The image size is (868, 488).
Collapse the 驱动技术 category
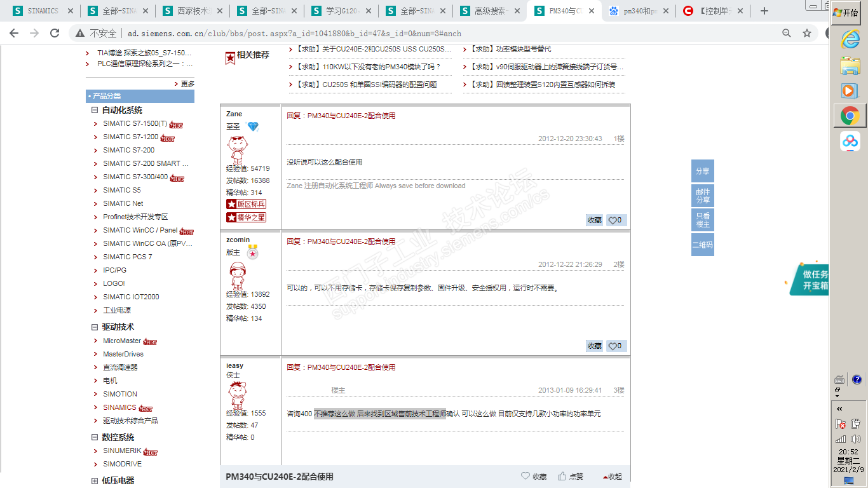[95, 327]
